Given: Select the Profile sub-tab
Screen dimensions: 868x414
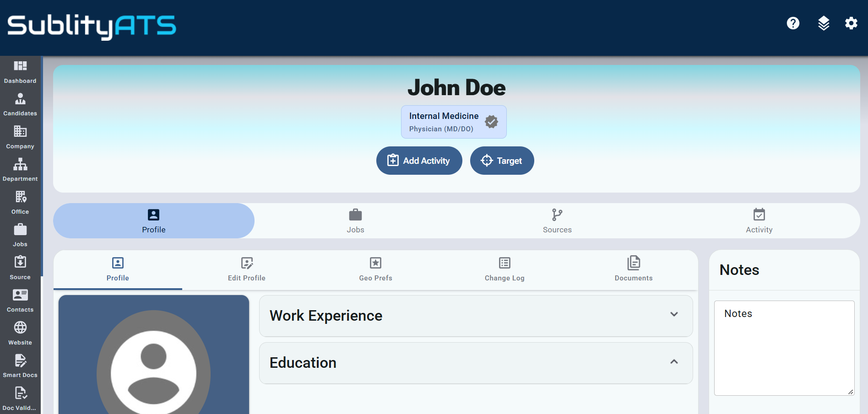Looking at the screenshot, I should pos(118,269).
